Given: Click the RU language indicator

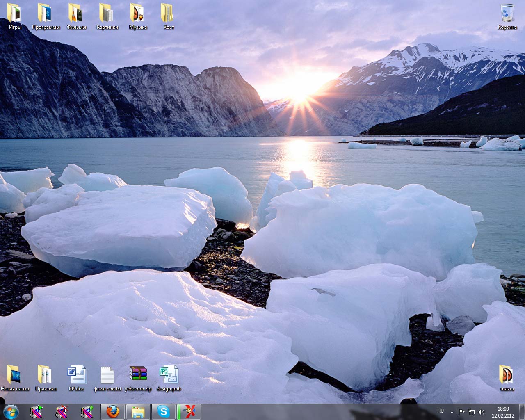Looking at the screenshot, I should tap(441, 411).
